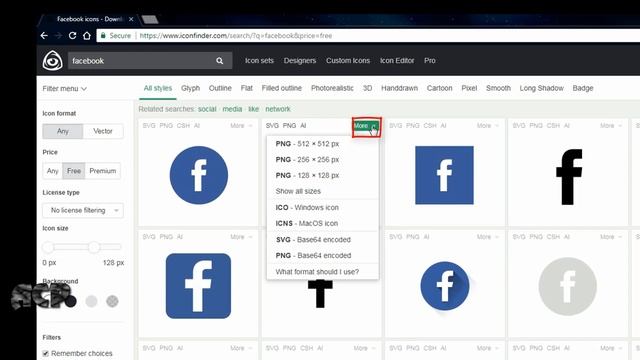Open Designers page
The image size is (640, 360).
300,60
